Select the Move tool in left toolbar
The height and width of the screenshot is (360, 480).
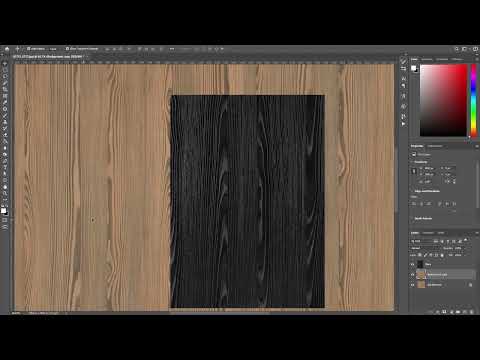tap(5, 63)
